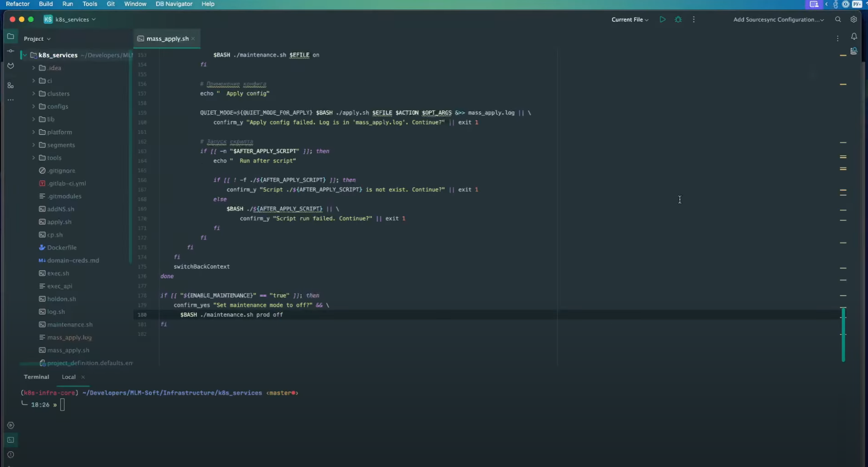Click the KS project badge icon
The width and height of the screenshot is (868, 467).
click(x=48, y=19)
